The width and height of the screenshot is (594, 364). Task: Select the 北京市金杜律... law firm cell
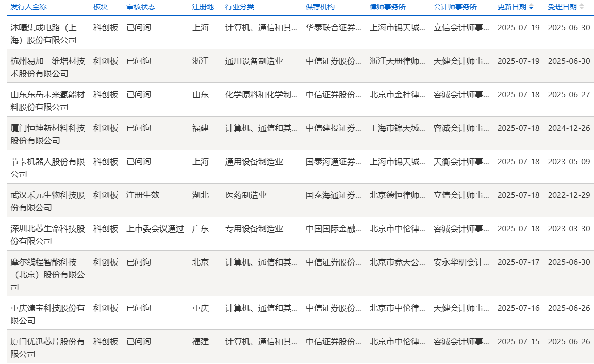pyautogui.click(x=398, y=95)
